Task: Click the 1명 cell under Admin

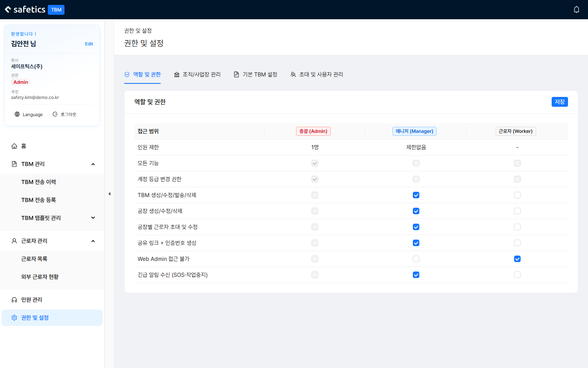Action: pos(315,147)
